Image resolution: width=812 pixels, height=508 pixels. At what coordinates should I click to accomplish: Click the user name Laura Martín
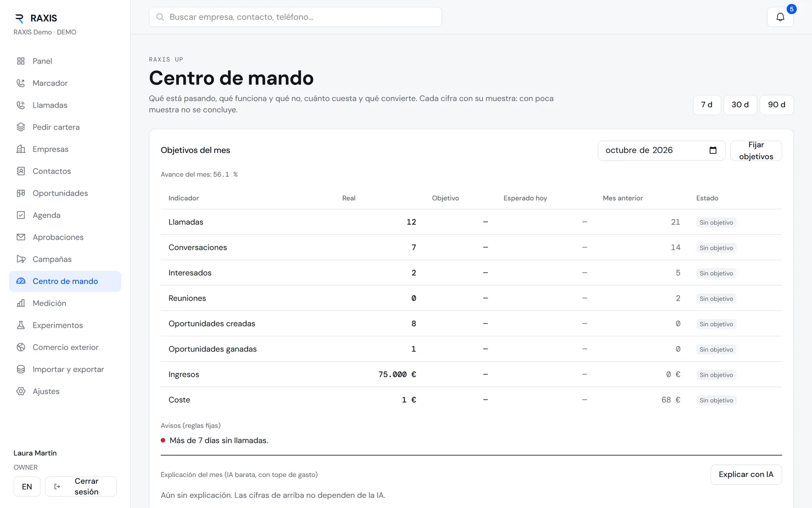click(35, 453)
